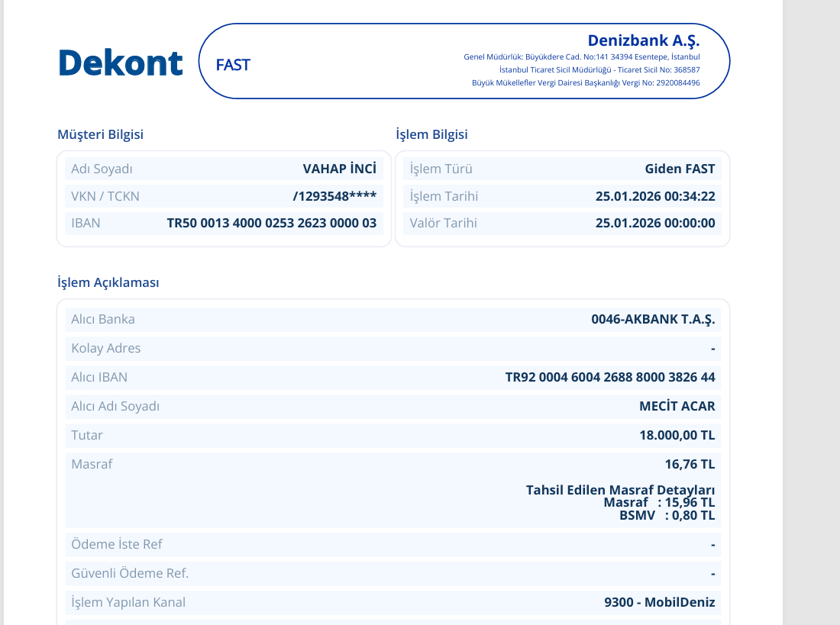This screenshot has height=625, width=840.
Task: Select the masked number /1293548****
Action: coord(334,196)
